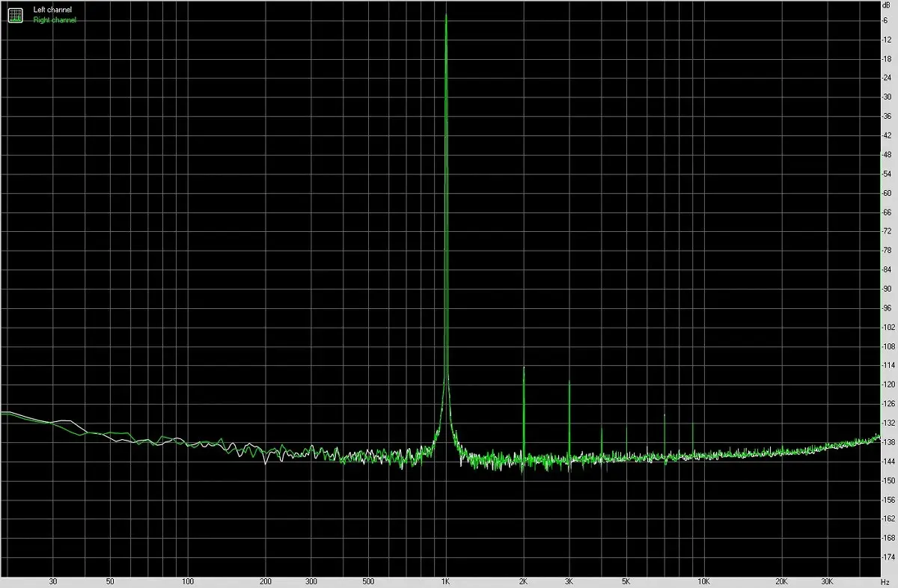Click the 30 Hz axis label
The width and height of the screenshot is (898, 588).
coord(53,581)
